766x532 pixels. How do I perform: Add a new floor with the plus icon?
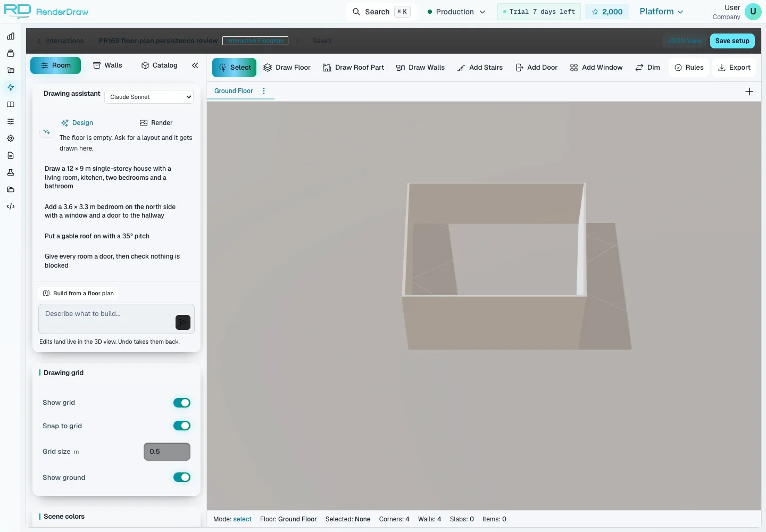(x=749, y=92)
